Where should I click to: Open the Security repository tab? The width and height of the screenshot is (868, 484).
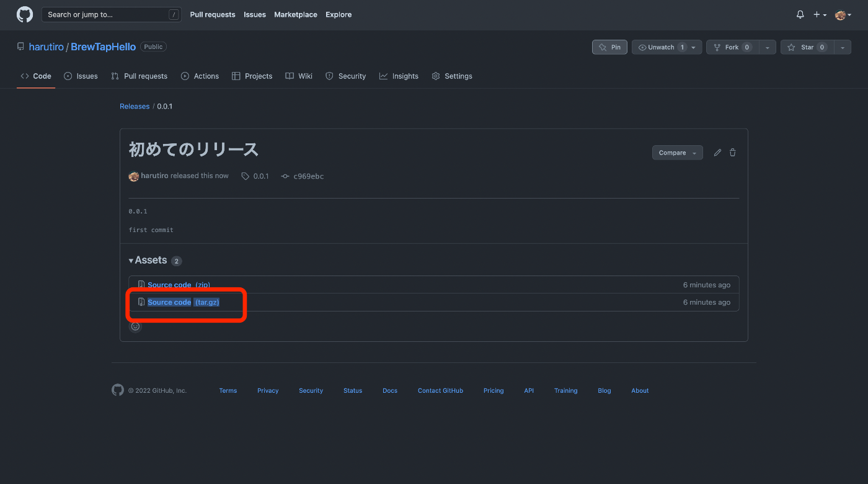346,76
